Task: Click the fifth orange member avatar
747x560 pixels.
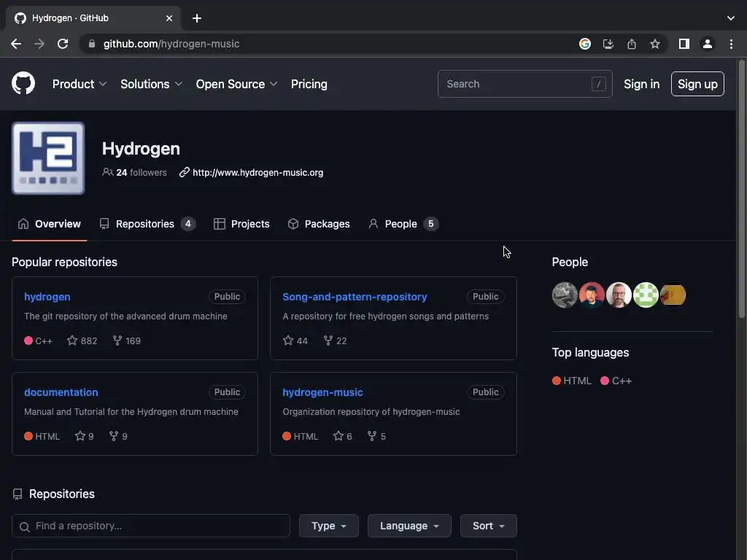Action: (673, 295)
